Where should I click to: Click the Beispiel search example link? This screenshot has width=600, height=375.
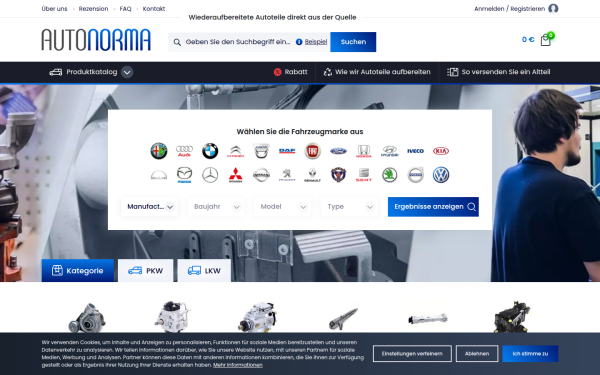click(316, 42)
